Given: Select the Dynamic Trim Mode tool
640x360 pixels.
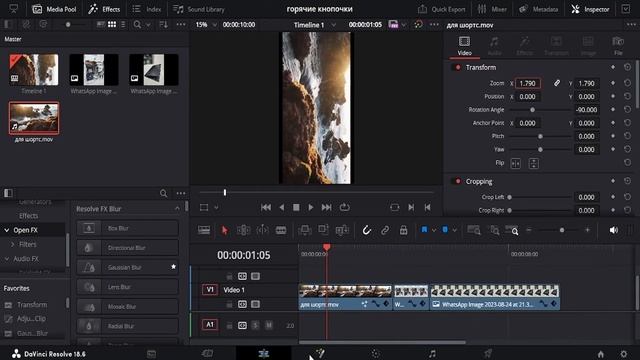Looking at the screenshot, I should 262,230.
